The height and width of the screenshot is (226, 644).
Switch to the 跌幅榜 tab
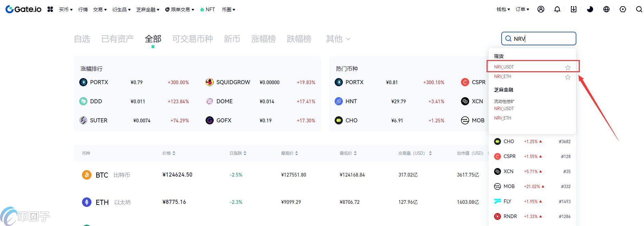point(299,39)
